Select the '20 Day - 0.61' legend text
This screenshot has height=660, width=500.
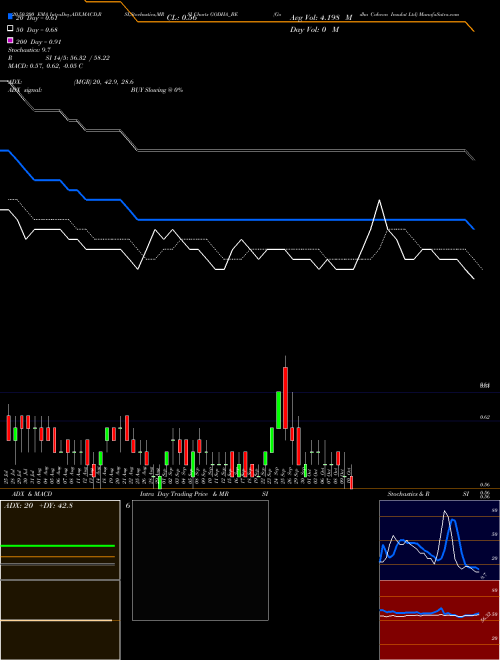[36, 18]
